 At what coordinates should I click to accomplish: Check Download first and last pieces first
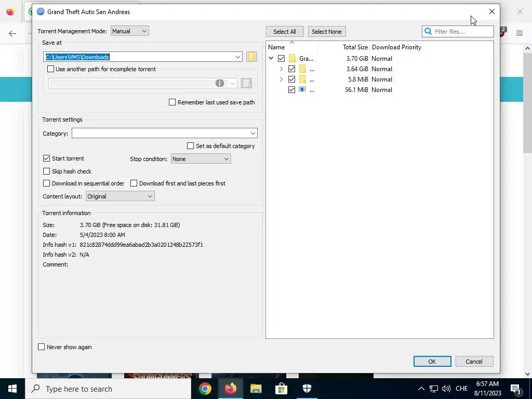134,183
